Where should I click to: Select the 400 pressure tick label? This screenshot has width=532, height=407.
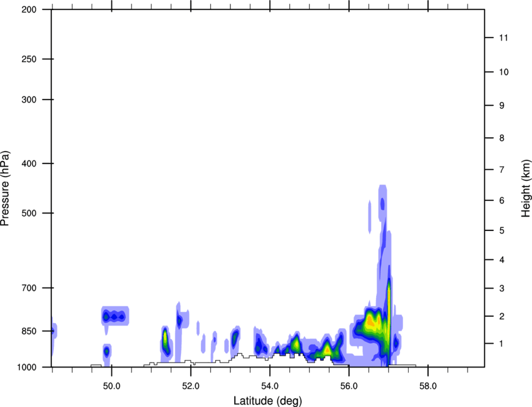pos(29,163)
